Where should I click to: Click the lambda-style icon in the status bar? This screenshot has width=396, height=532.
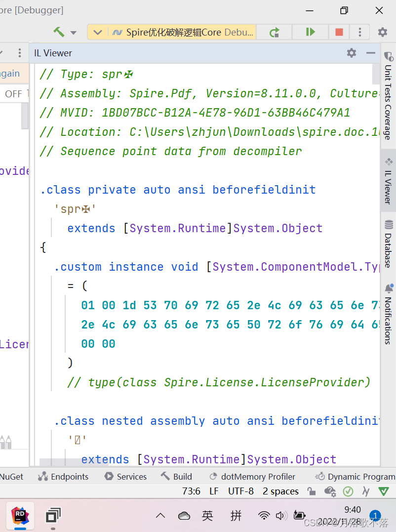click(x=365, y=491)
